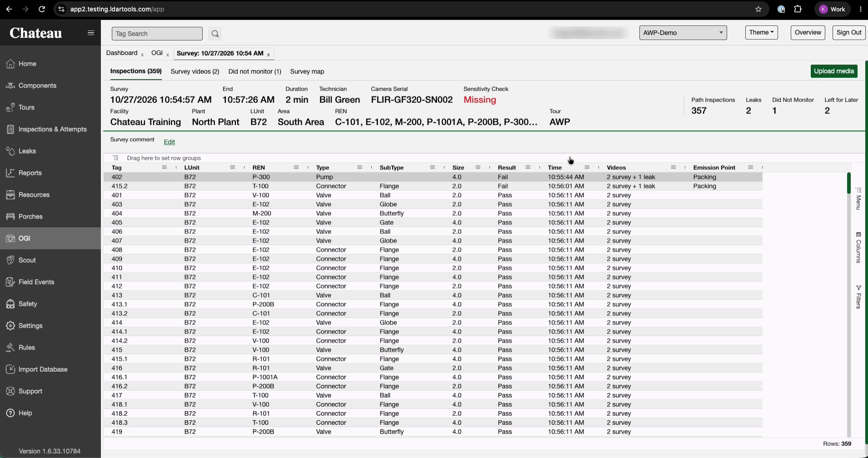Open Tours via its sidebar icon

coord(10,108)
